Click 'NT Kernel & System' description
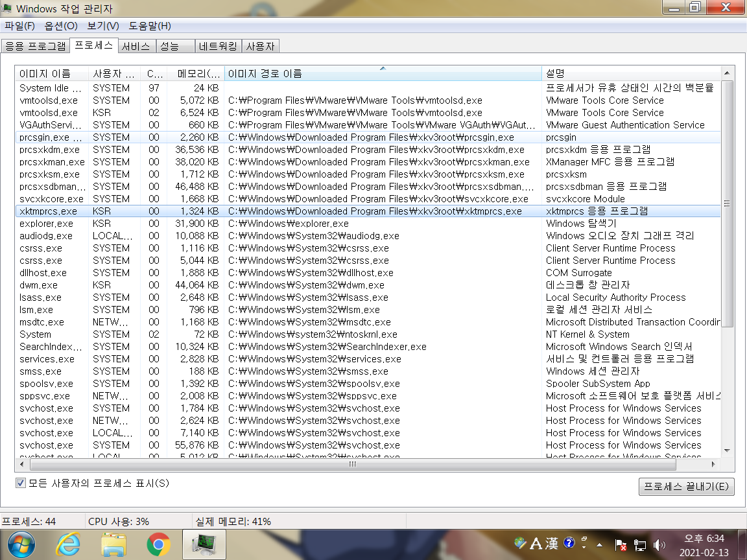 (x=587, y=334)
